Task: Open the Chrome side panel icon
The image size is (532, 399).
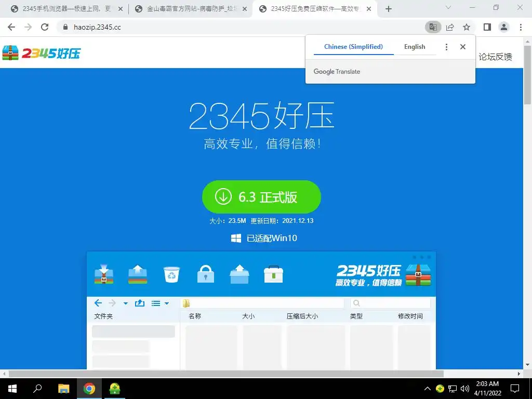Action: pyautogui.click(x=487, y=27)
